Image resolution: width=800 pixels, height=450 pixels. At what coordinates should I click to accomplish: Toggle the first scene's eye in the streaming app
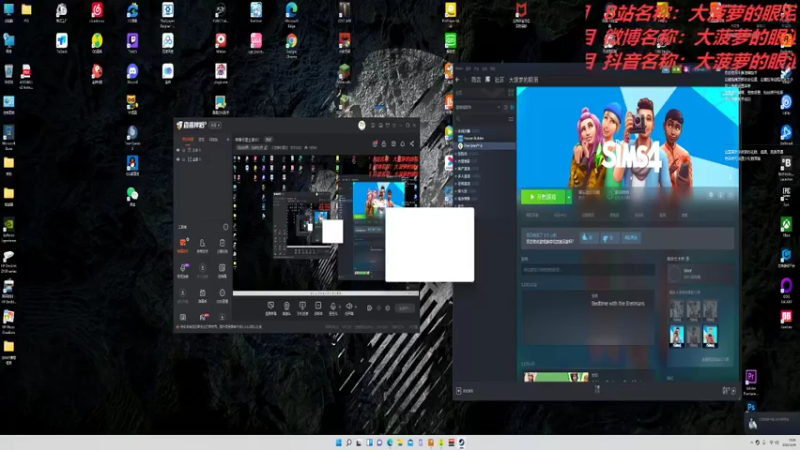(x=178, y=150)
